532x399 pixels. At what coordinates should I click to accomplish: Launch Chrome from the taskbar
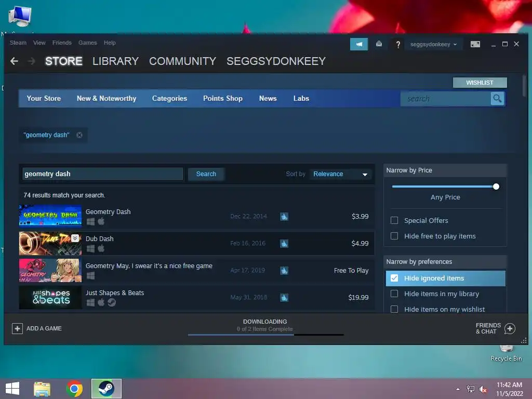[74, 389]
